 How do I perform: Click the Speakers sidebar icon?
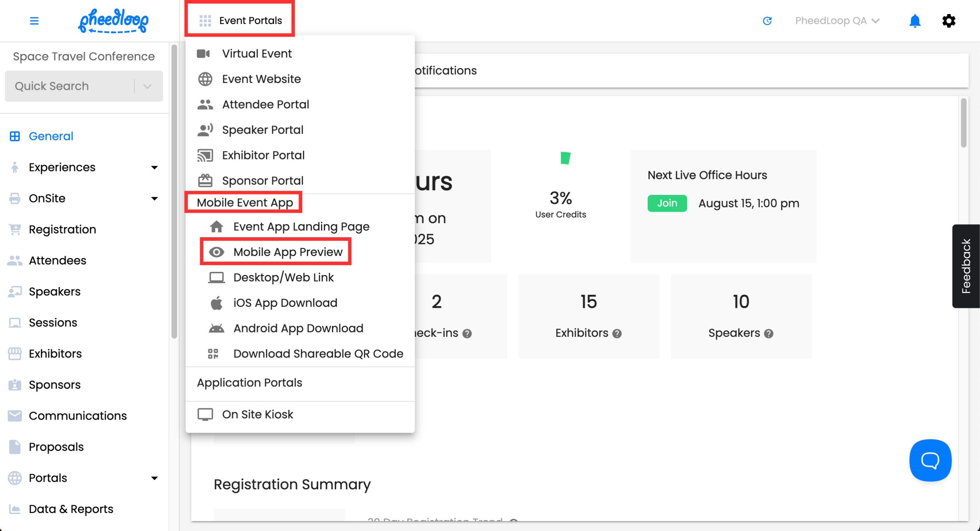click(x=15, y=292)
